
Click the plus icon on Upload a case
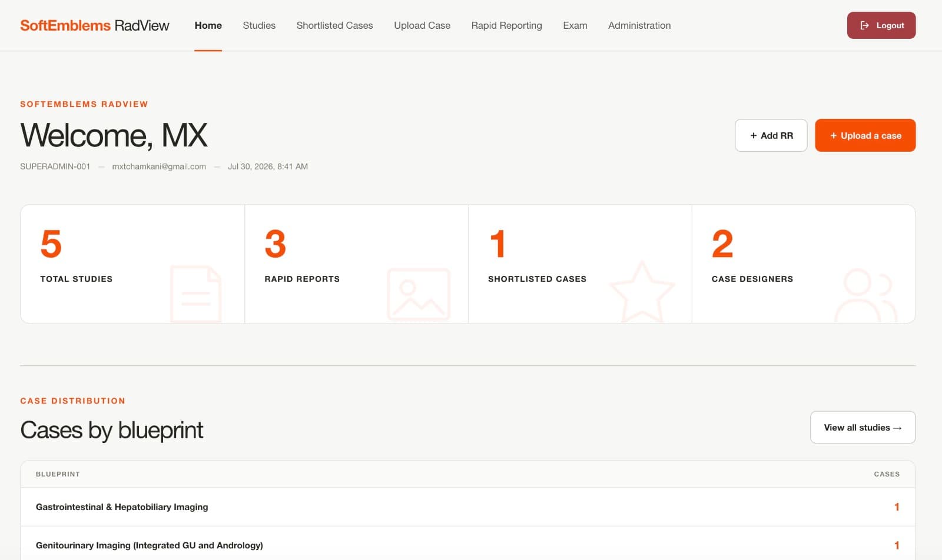tap(833, 135)
